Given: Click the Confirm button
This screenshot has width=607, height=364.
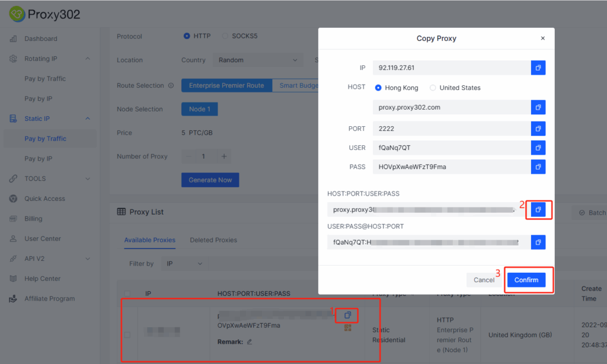Looking at the screenshot, I should pyautogui.click(x=526, y=280).
